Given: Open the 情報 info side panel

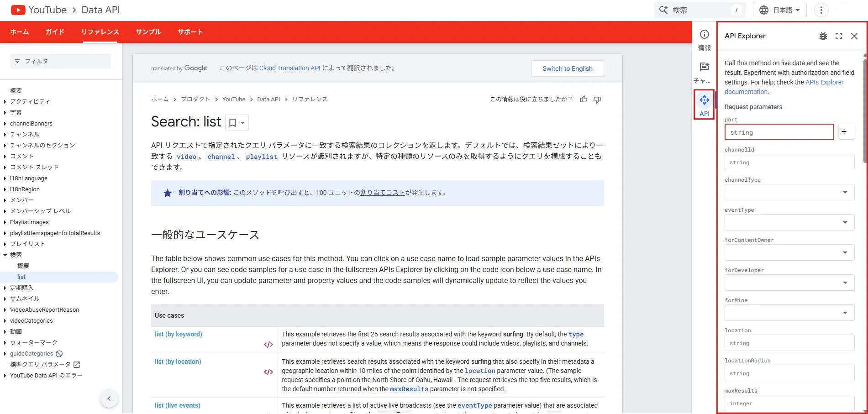Looking at the screenshot, I should coord(705,40).
